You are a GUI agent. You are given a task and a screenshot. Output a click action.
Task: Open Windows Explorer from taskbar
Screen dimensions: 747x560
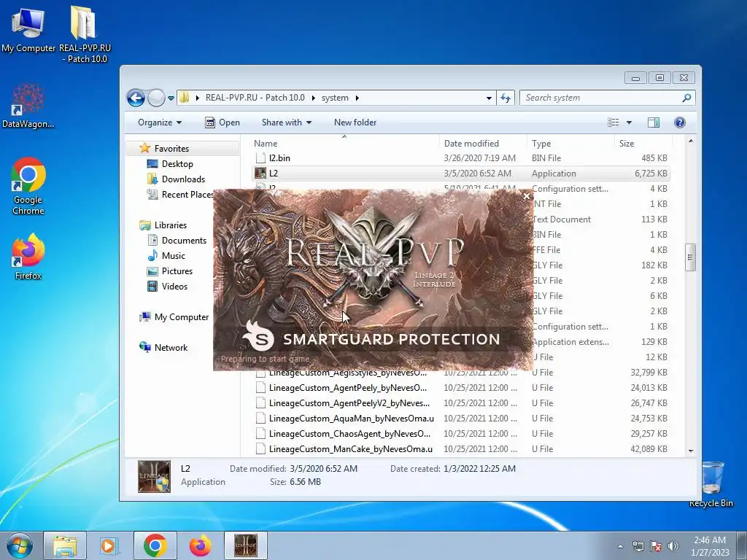pyautogui.click(x=65, y=545)
